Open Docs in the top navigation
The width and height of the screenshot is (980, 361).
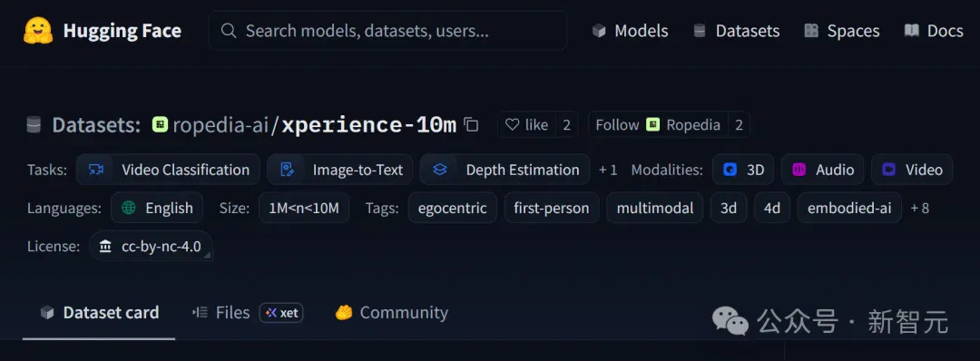934,31
